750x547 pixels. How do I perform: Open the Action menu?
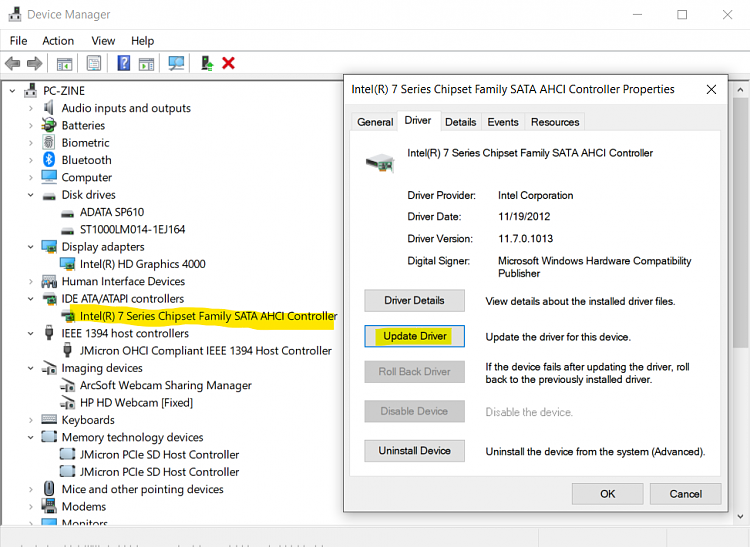point(58,41)
